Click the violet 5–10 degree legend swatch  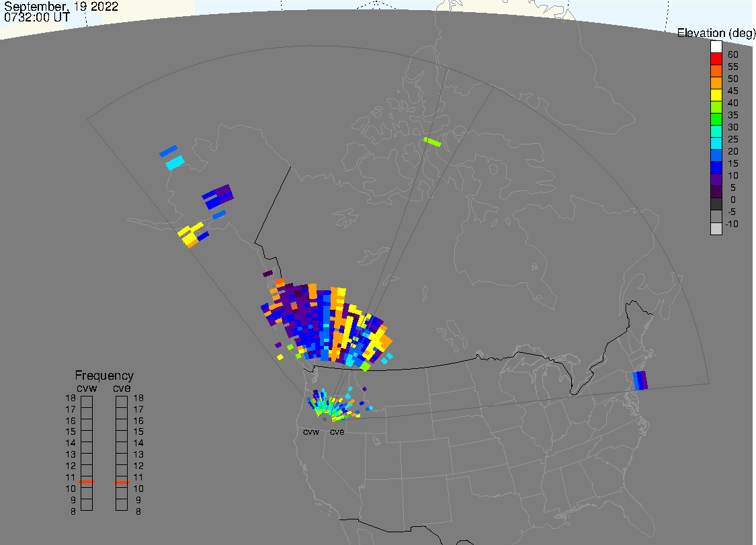pyautogui.click(x=716, y=179)
